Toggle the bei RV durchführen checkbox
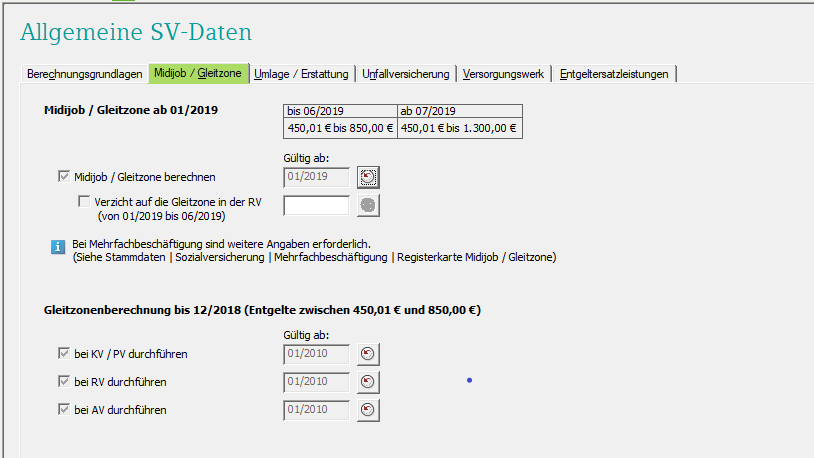 coord(65,382)
